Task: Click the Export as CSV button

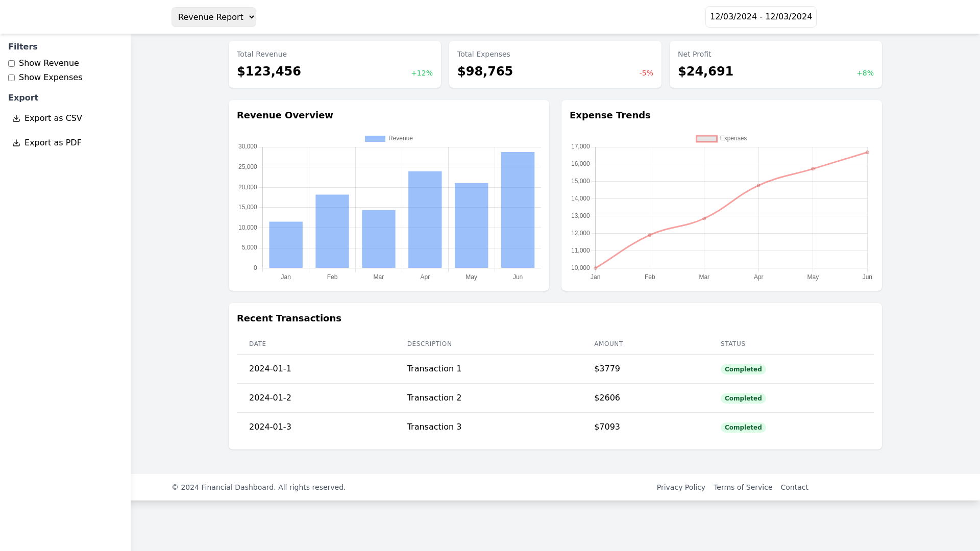Action: [x=53, y=118]
